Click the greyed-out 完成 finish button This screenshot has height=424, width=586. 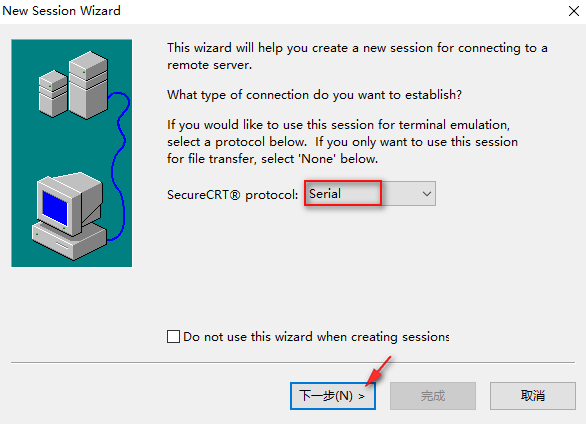click(x=433, y=396)
